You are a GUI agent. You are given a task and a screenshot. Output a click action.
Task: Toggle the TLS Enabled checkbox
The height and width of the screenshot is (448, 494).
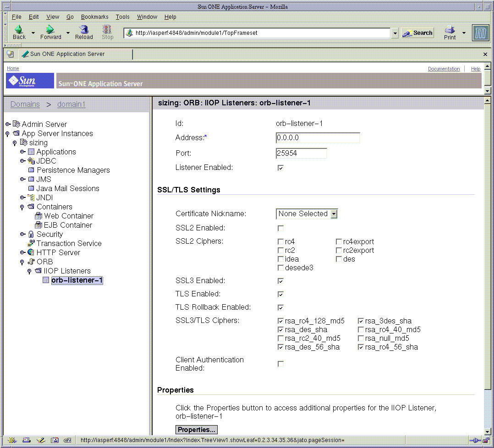click(280, 294)
